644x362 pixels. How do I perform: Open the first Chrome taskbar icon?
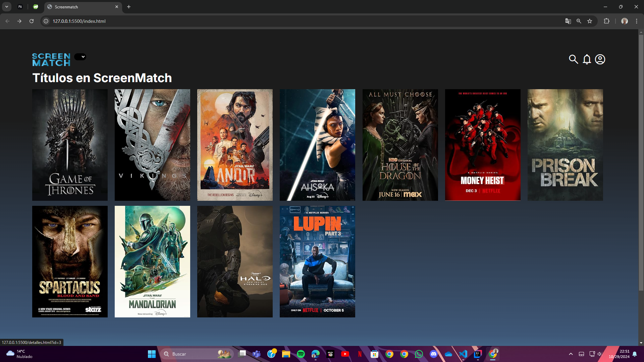tap(389, 354)
